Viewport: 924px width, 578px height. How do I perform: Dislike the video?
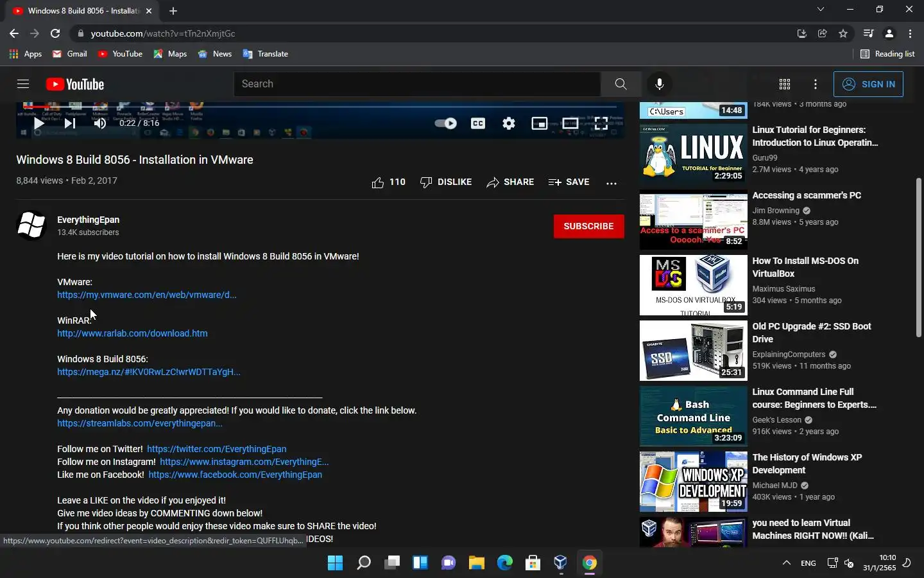click(446, 182)
